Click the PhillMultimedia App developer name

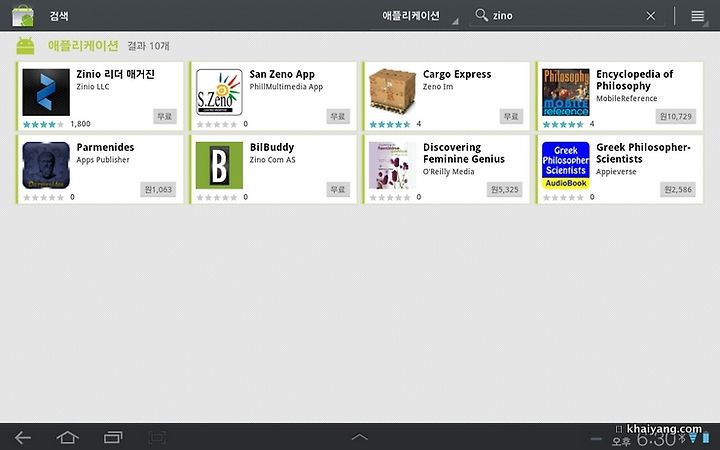pyautogui.click(x=286, y=86)
